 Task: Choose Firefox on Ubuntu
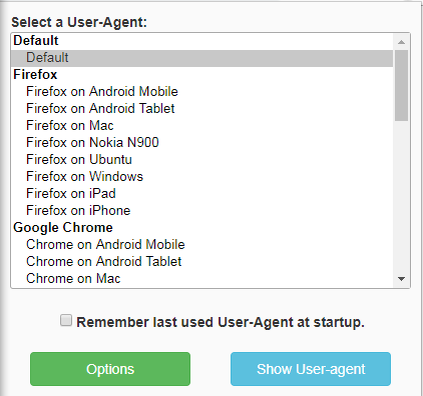coord(202,160)
